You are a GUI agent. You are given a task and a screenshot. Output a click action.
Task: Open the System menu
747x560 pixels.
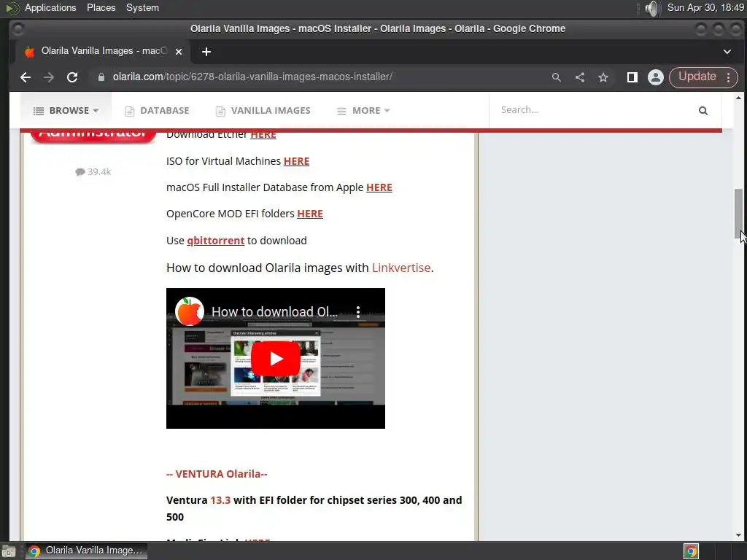click(142, 7)
